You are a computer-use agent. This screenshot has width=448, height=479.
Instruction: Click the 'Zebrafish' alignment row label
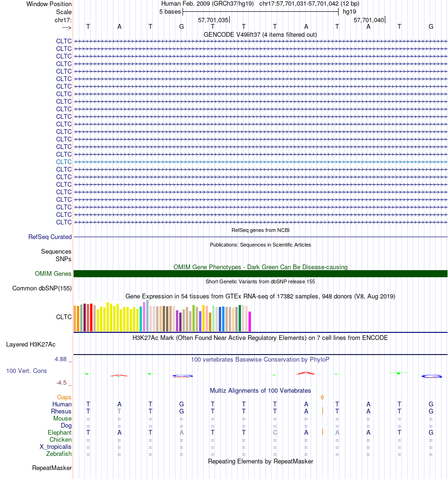pyautogui.click(x=58, y=454)
